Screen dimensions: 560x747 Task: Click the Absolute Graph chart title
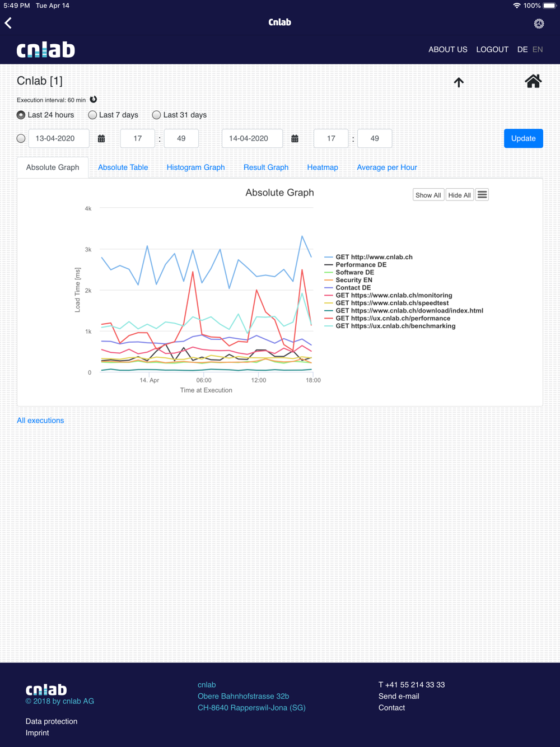click(279, 193)
